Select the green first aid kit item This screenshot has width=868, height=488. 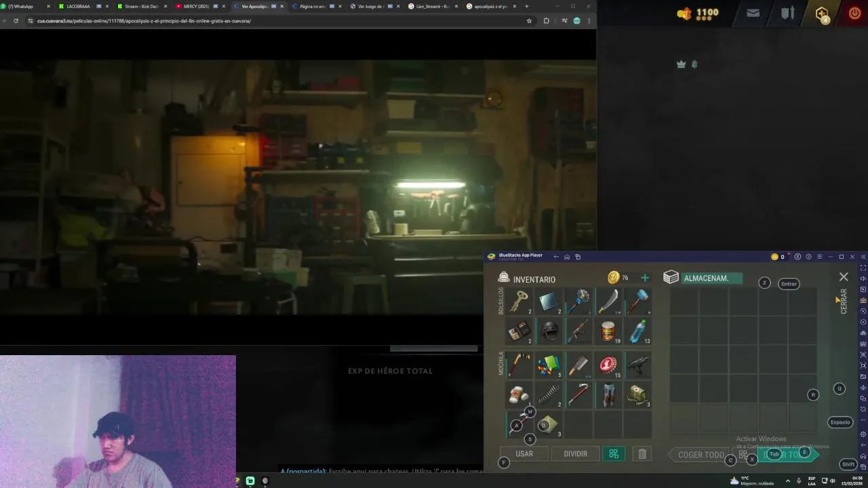(x=638, y=394)
